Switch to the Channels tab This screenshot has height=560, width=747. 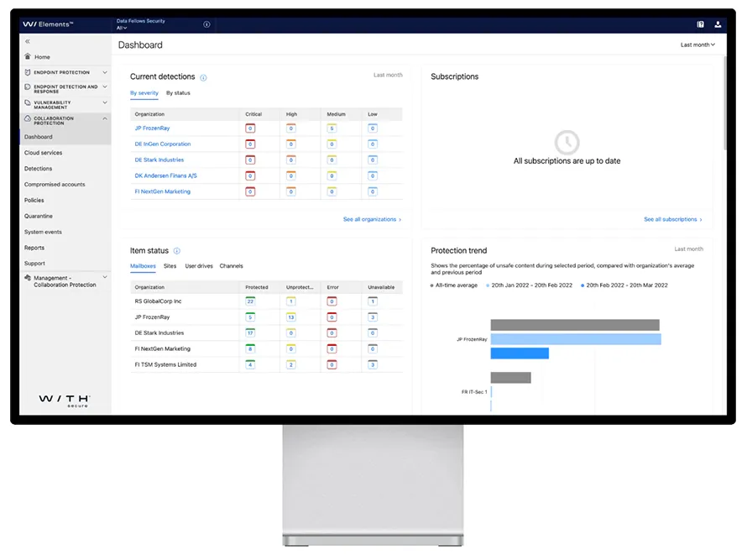point(232,266)
